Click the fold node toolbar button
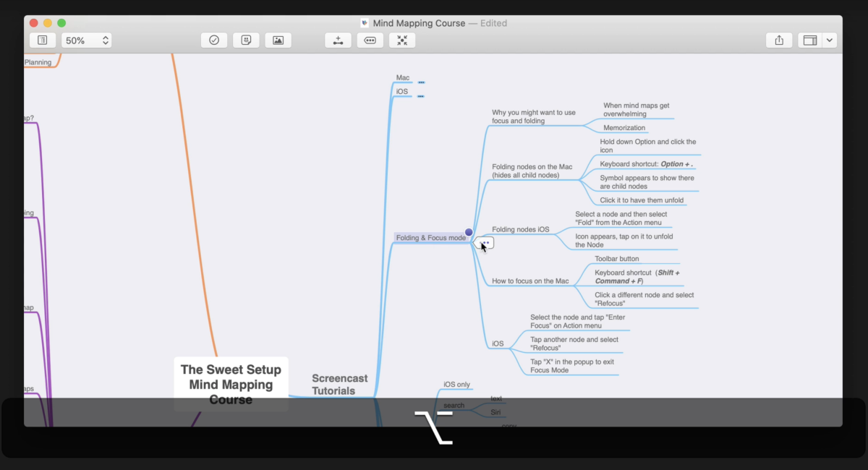 click(370, 40)
